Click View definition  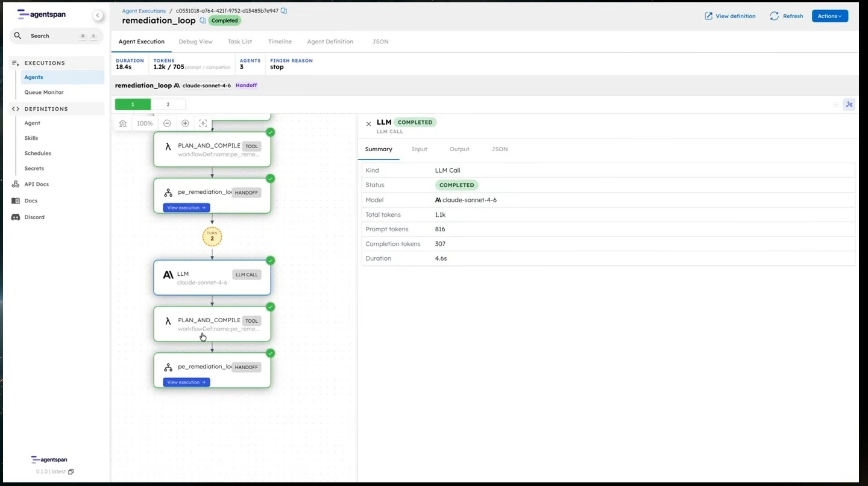point(730,16)
